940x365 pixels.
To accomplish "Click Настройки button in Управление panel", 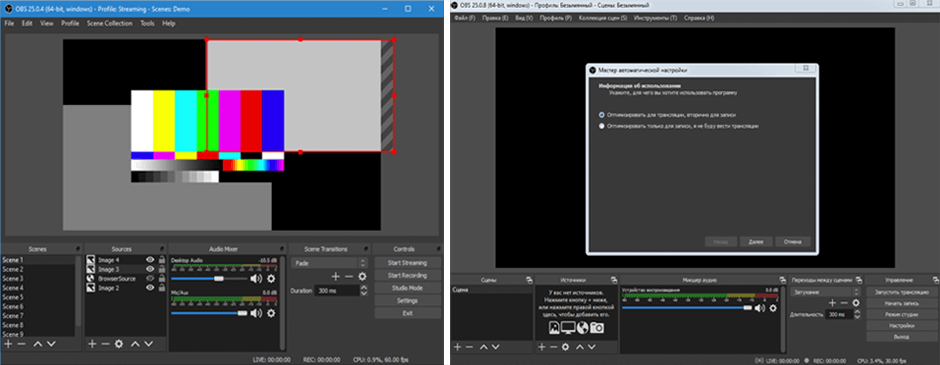I will 902,325.
